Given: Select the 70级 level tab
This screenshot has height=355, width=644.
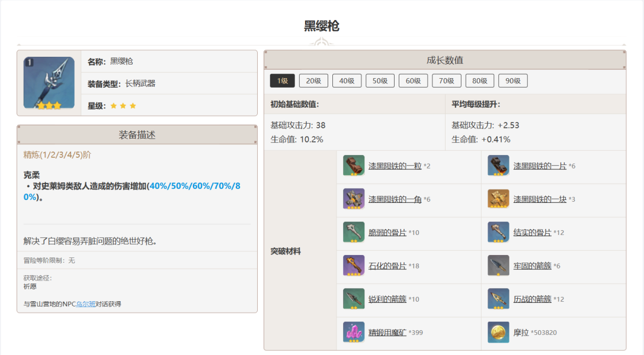Looking at the screenshot, I should [446, 81].
